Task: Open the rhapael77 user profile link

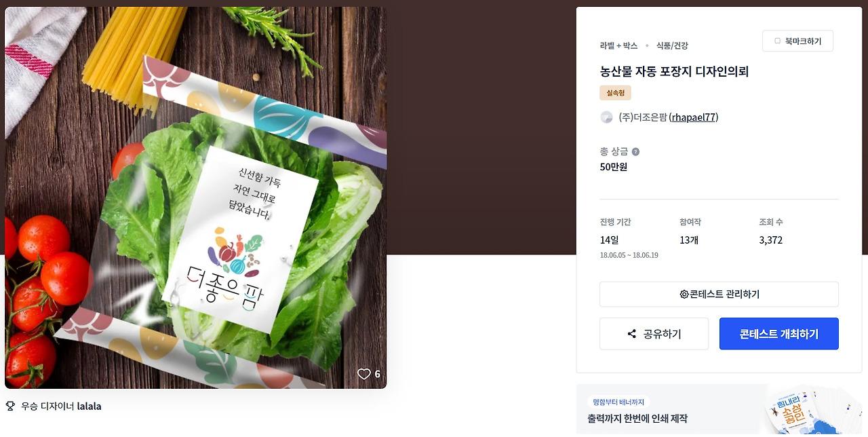Action: [x=694, y=117]
